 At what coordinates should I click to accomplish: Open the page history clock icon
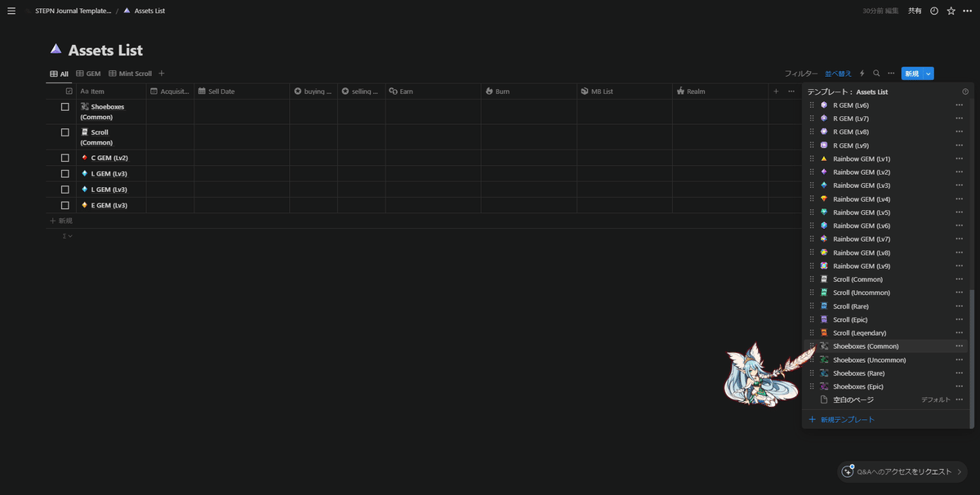[x=934, y=11]
